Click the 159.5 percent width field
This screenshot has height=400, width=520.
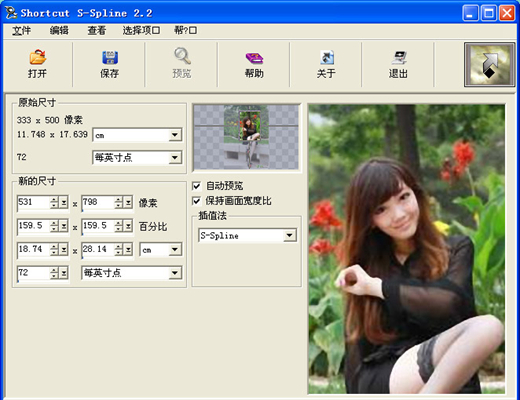coord(34,226)
